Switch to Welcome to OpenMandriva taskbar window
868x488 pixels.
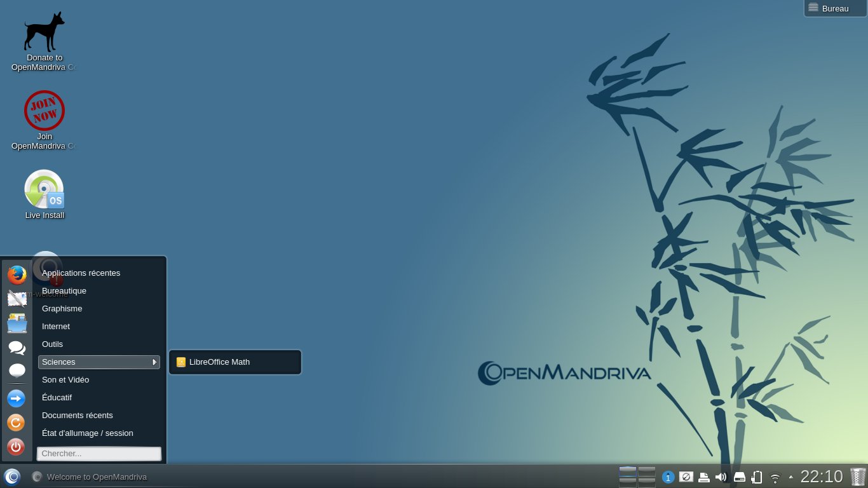pos(90,477)
